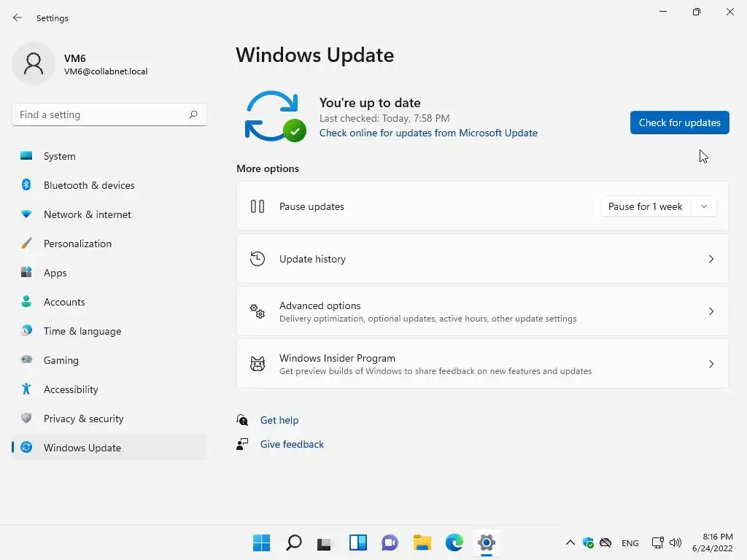Click the Pause for 1 week button
747x560 pixels.
646,206
